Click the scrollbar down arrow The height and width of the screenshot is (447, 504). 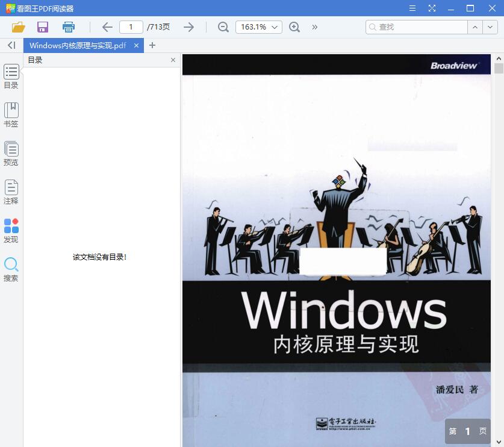[x=499, y=442]
